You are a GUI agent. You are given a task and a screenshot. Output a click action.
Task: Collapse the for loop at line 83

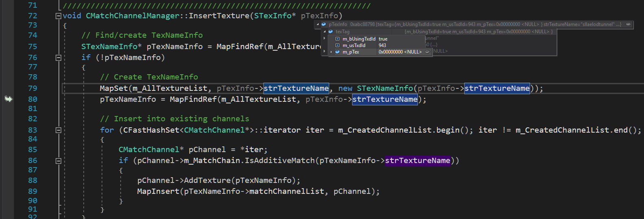click(58, 130)
